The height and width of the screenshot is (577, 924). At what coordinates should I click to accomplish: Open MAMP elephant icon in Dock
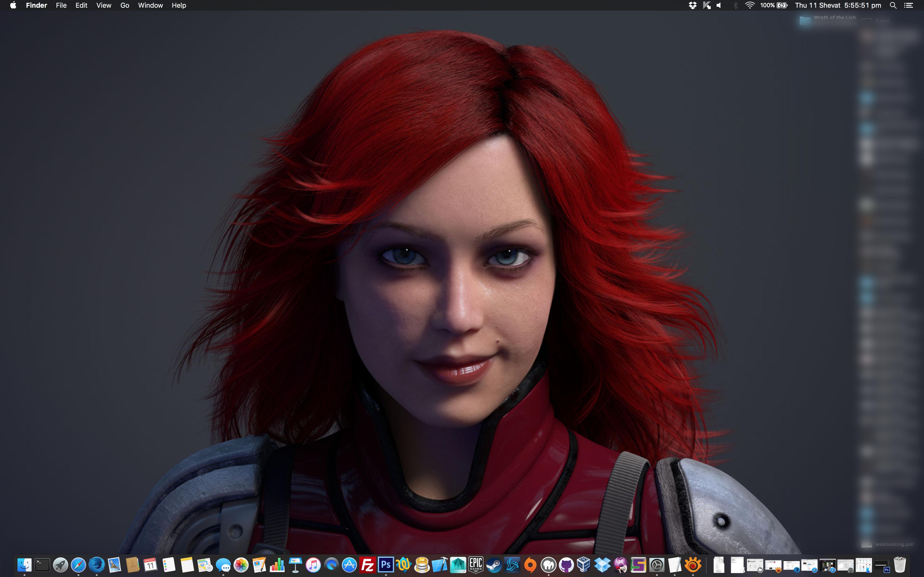tap(548, 565)
